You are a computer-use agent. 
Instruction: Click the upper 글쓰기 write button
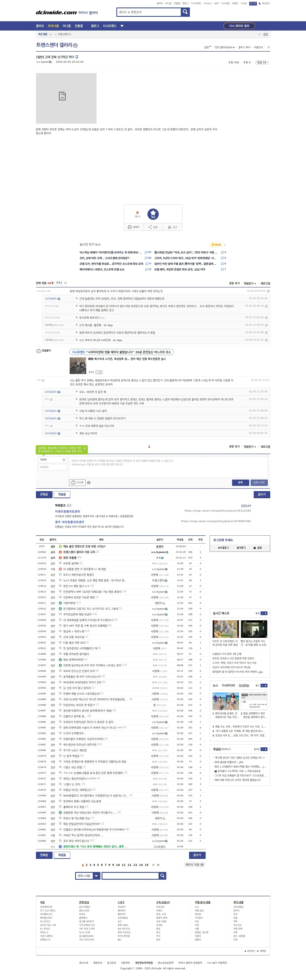(262, 494)
